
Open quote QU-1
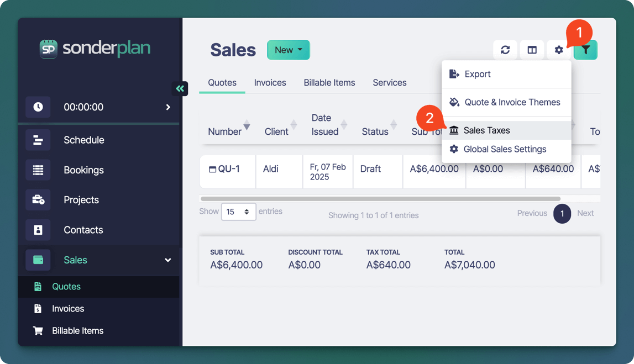tap(229, 169)
